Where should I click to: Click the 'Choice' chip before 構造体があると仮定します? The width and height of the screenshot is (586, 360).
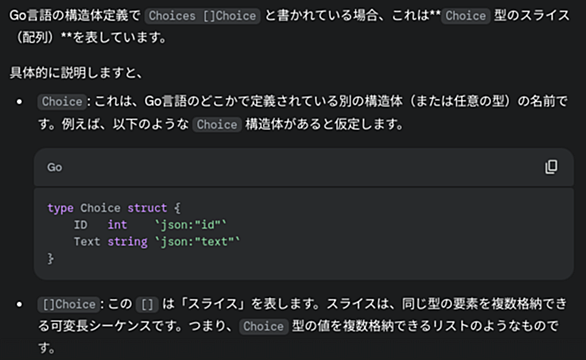tap(217, 124)
